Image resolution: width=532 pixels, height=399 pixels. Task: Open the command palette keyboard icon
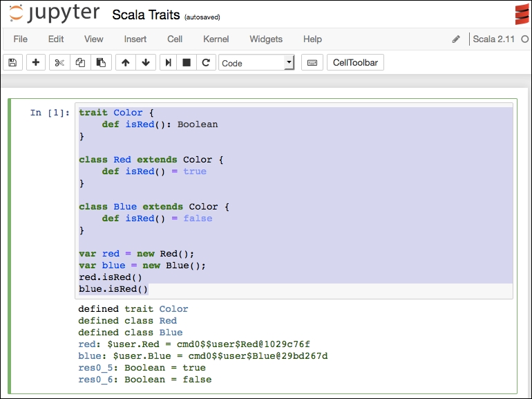point(312,62)
